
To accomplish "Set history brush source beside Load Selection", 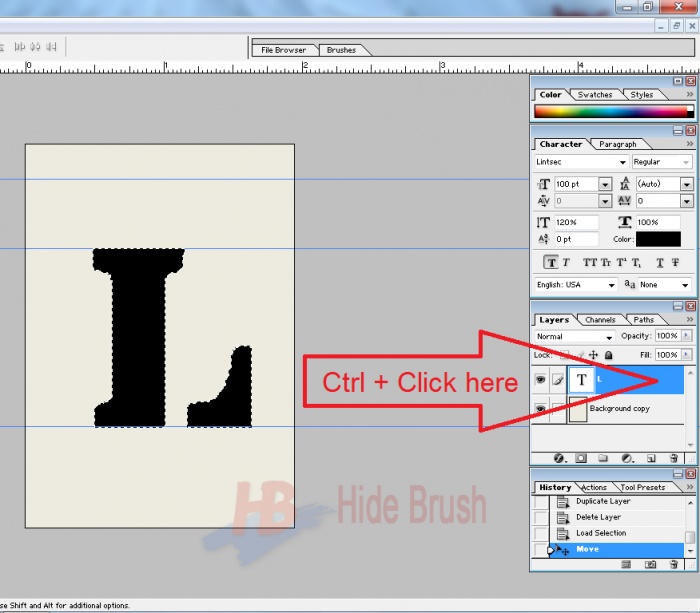I will (541, 534).
